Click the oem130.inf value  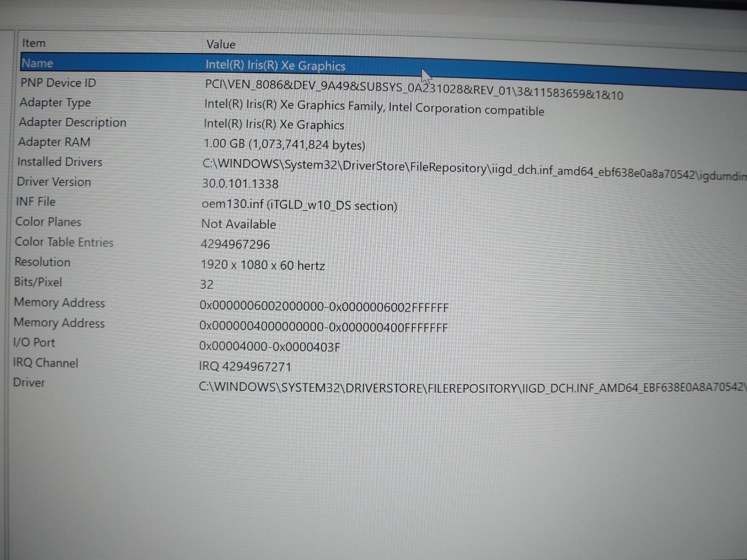299,205
